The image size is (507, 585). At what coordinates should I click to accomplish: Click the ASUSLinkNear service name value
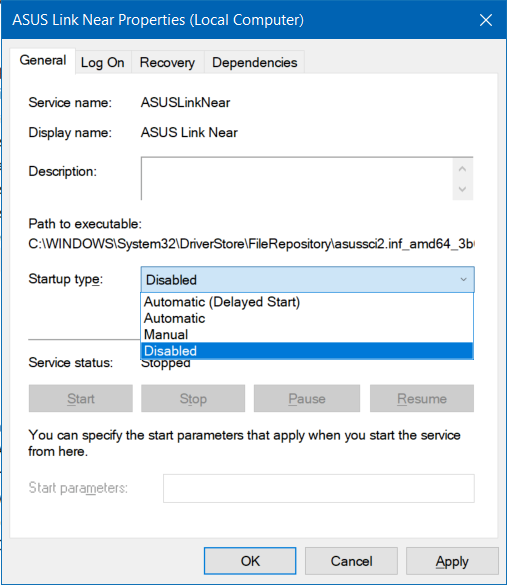click(185, 102)
